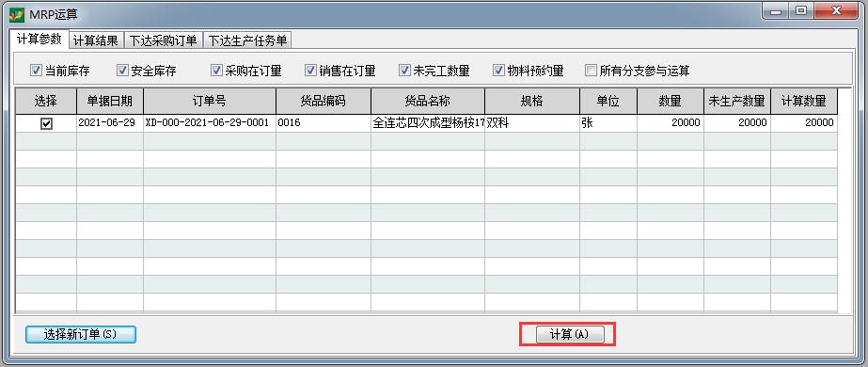This screenshot has width=868, height=367.
Task: Click the unit cell 张
Action: (x=608, y=123)
